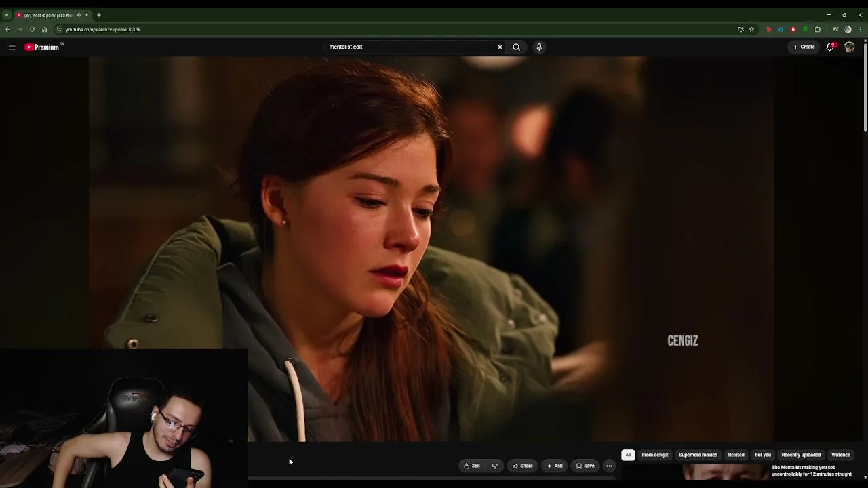Select the 'From cengiz' chip
868x488 pixels.
click(655, 455)
